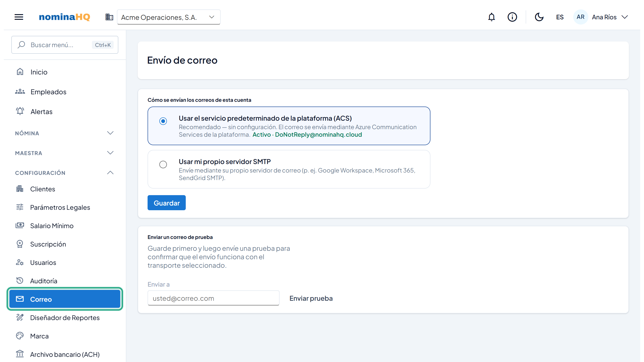Screen dimensions: 644x362
Task: Click the Diseñador de Reportes pencil icon
Action: coord(20,317)
